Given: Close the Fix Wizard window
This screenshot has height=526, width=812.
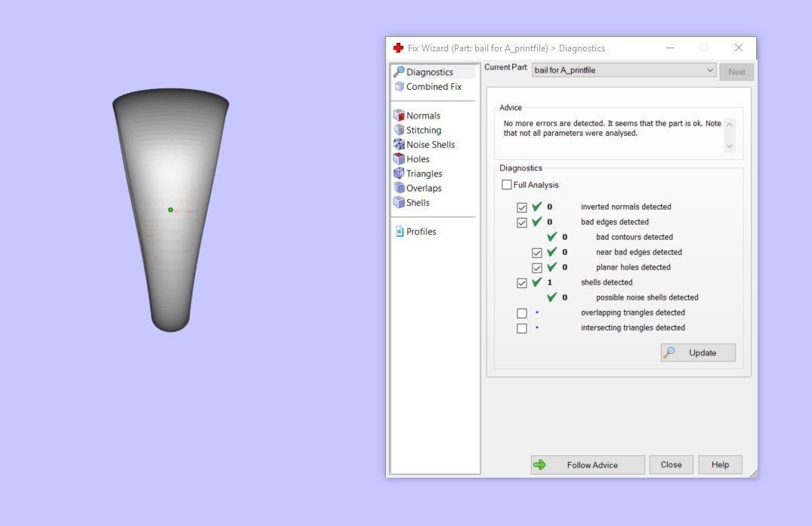Looking at the screenshot, I should (x=739, y=48).
